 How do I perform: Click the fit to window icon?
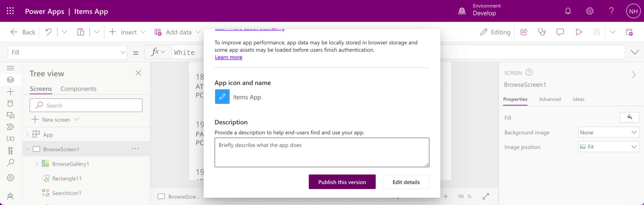tap(486, 196)
